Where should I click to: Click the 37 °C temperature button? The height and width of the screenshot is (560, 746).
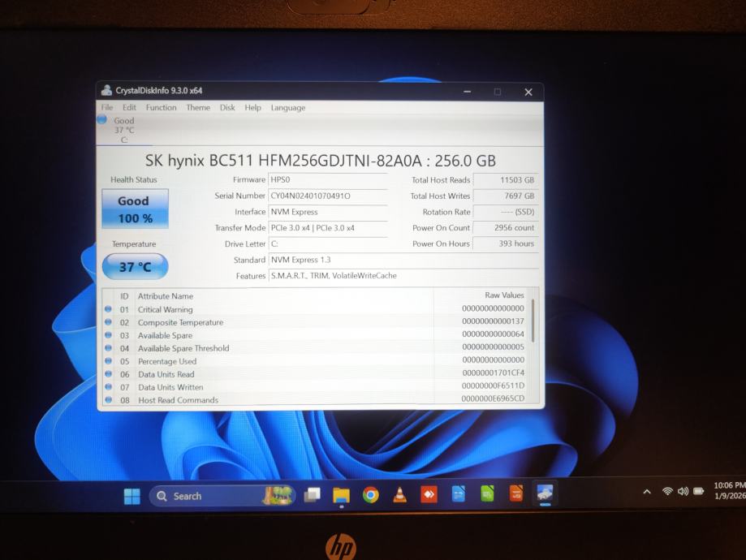pos(135,266)
